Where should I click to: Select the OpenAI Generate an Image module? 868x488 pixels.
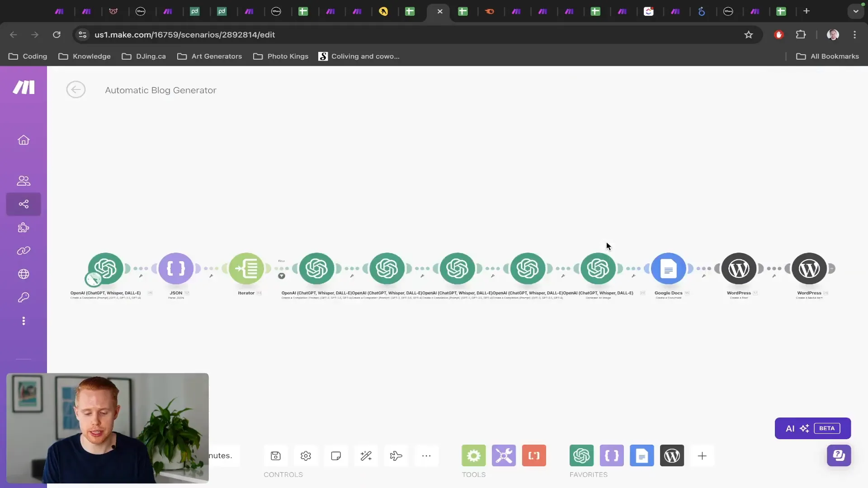coord(598,269)
